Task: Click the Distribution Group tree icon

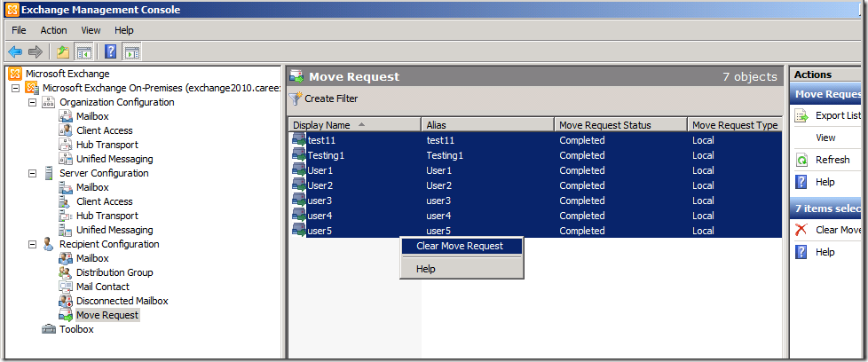Action: 66,272
